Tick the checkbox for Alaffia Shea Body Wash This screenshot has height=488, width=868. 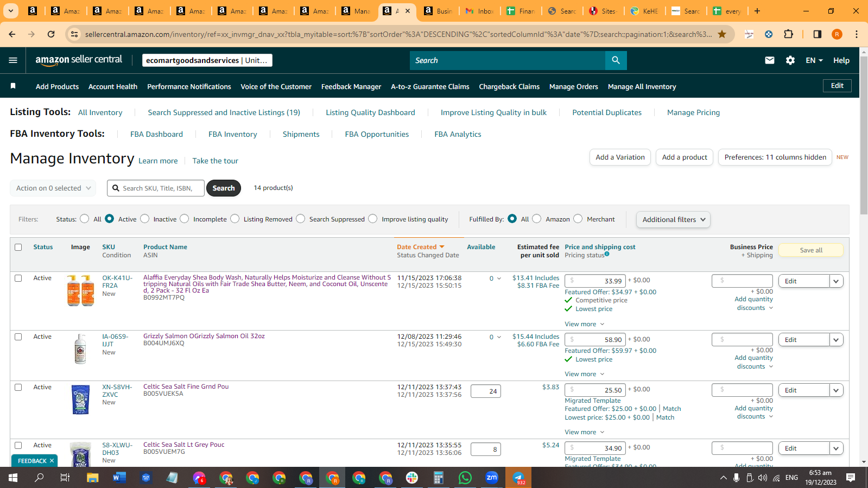click(x=18, y=278)
